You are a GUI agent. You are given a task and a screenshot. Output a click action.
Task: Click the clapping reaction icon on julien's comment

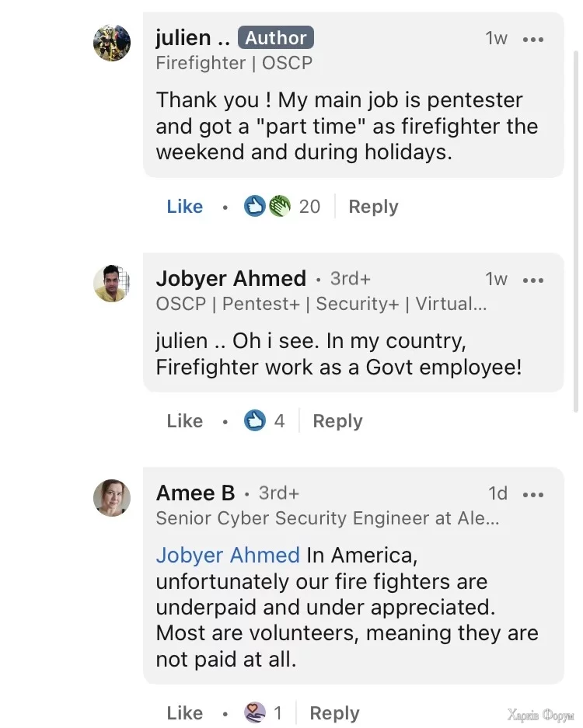click(280, 207)
